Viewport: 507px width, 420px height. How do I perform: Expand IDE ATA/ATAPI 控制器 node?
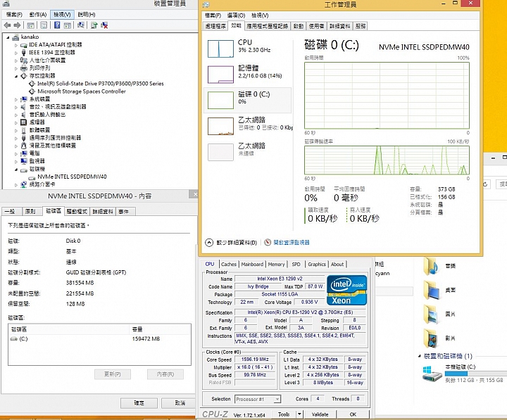pyautogui.click(x=15, y=45)
